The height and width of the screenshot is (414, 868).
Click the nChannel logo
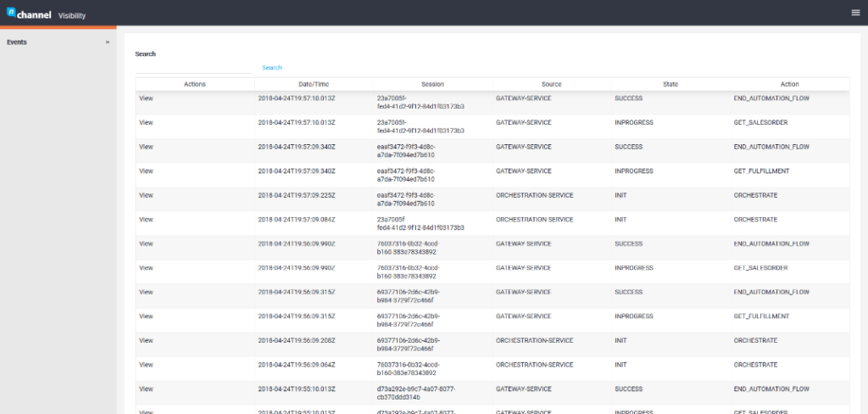point(29,13)
